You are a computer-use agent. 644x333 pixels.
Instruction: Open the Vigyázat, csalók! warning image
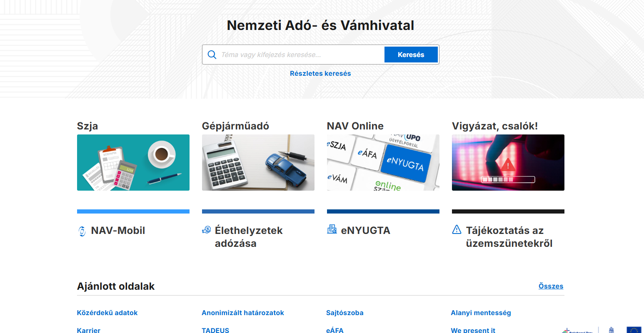click(x=508, y=162)
